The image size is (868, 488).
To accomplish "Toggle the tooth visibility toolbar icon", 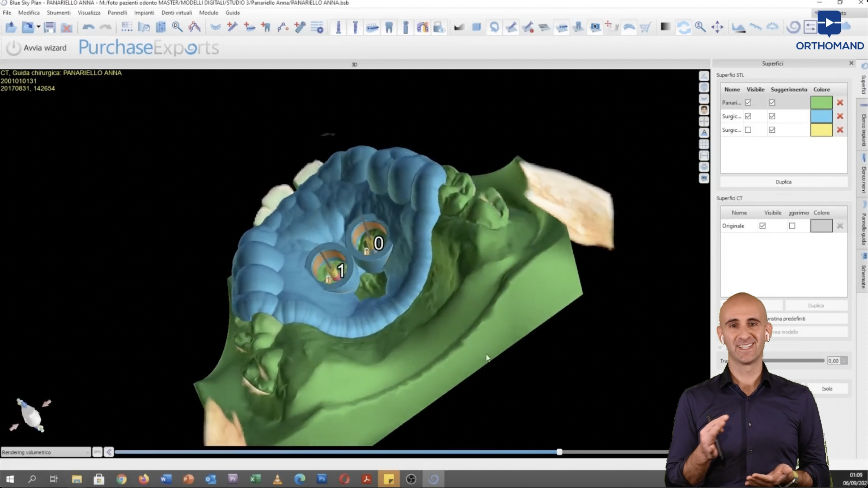I will tap(389, 27).
